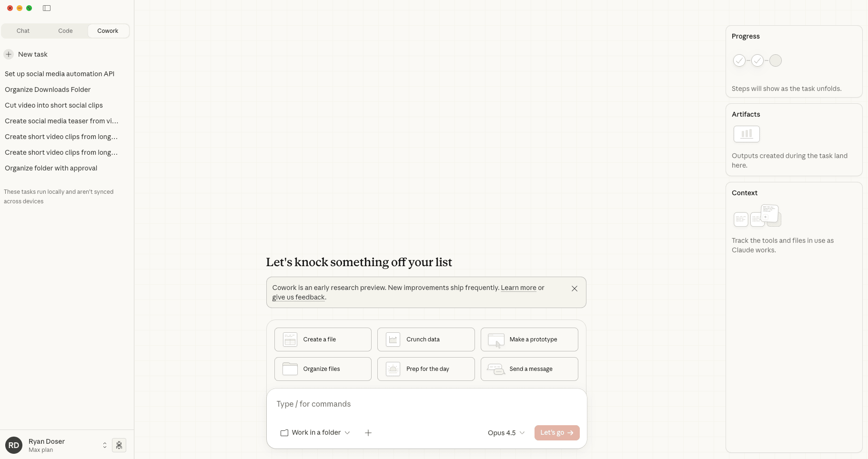The height and width of the screenshot is (459, 868).
Task: Click the bug icon next to the profile
Action: pyautogui.click(x=119, y=445)
